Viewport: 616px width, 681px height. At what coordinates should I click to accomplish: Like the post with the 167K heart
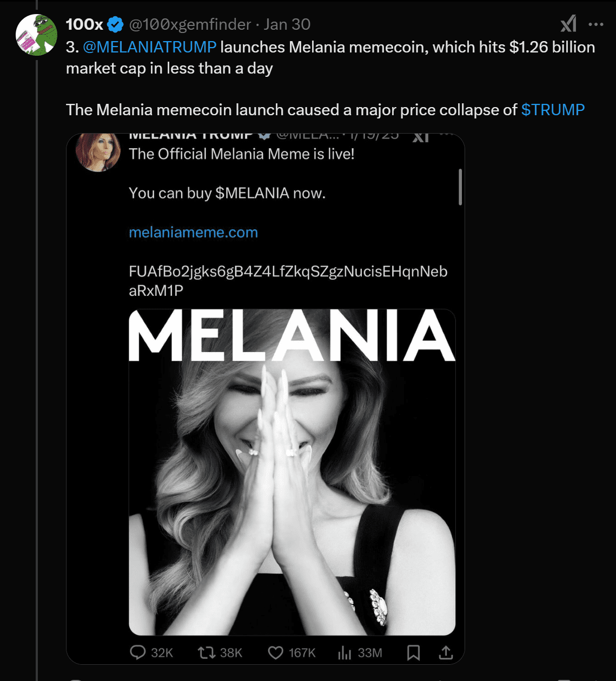(x=276, y=653)
